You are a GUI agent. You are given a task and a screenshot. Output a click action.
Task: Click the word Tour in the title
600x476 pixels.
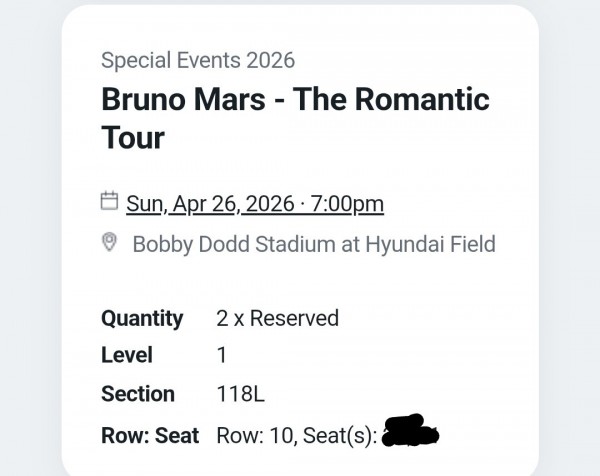pyautogui.click(x=132, y=137)
